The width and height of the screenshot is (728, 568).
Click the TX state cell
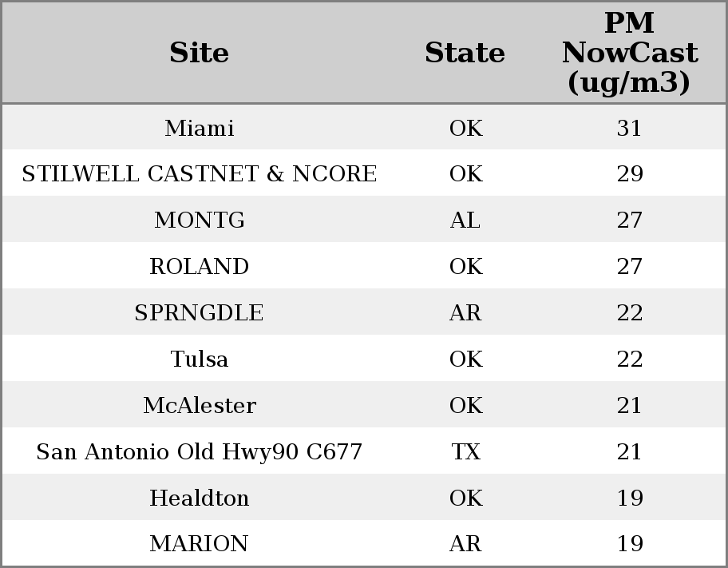[x=465, y=452]
